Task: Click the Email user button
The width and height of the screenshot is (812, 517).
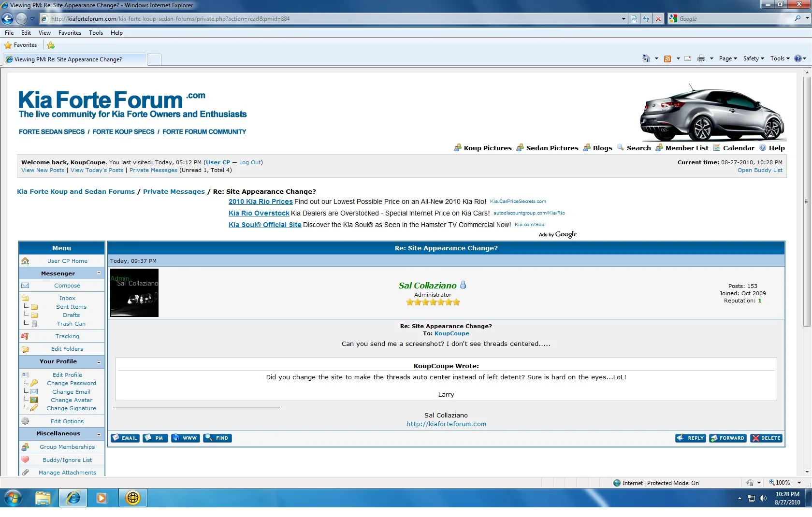Action: pyautogui.click(x=125, y=438)
